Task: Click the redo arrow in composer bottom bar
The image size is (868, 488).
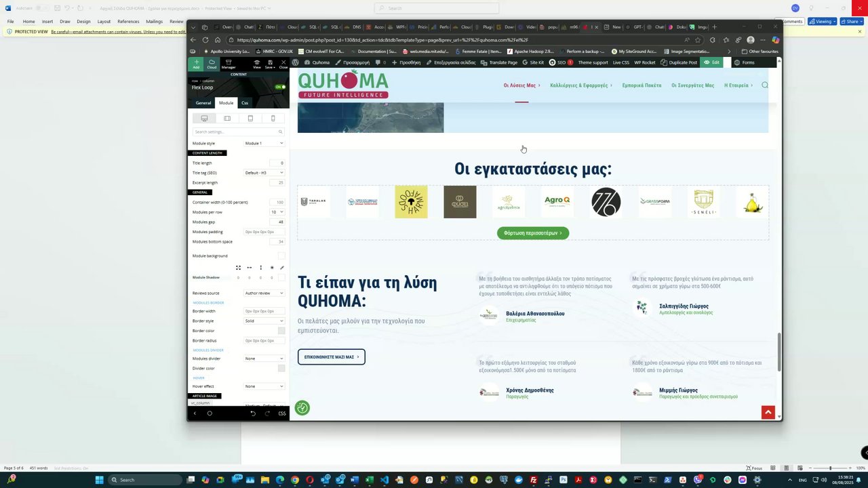Action: pos(267,413)
